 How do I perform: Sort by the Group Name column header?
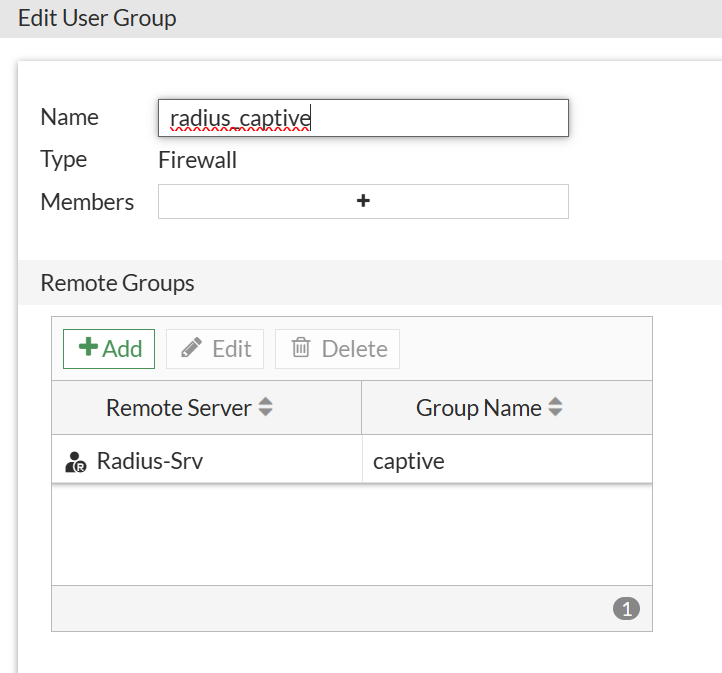coord(479,408)
